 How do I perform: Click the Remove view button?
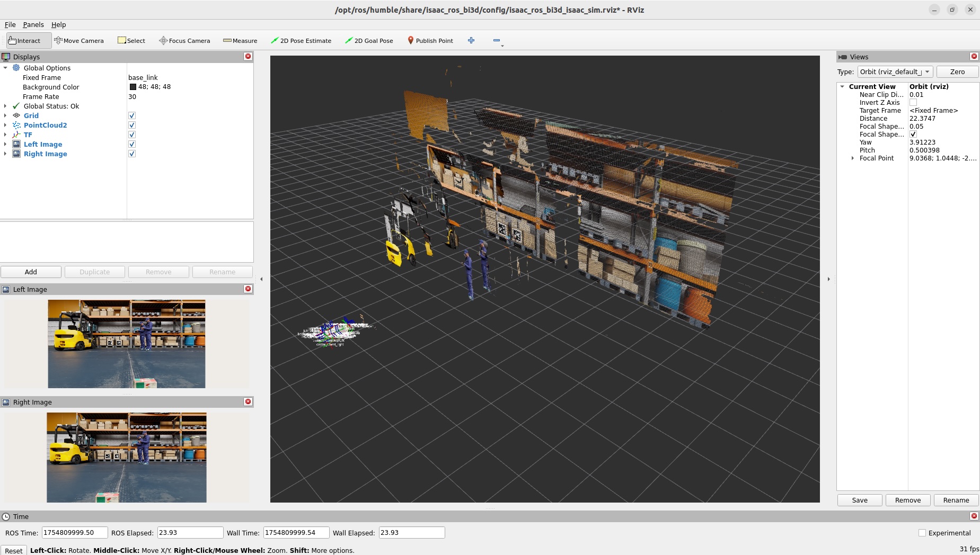coord(908,500)
